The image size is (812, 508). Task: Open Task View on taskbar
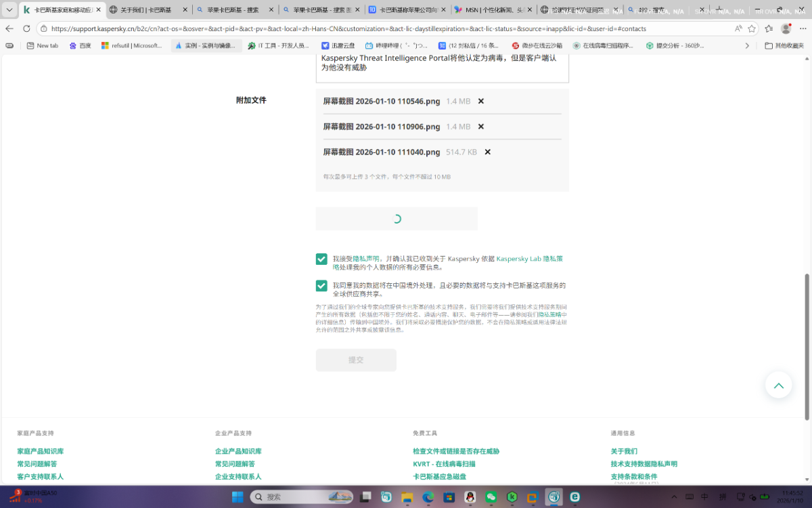pyautogui.click(x=366, y=497)
